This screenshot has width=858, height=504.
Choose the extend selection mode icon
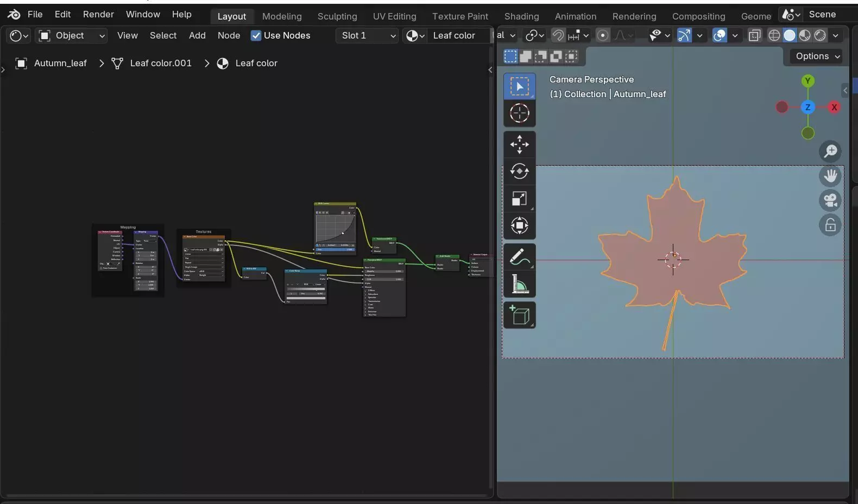click(526, 56)
